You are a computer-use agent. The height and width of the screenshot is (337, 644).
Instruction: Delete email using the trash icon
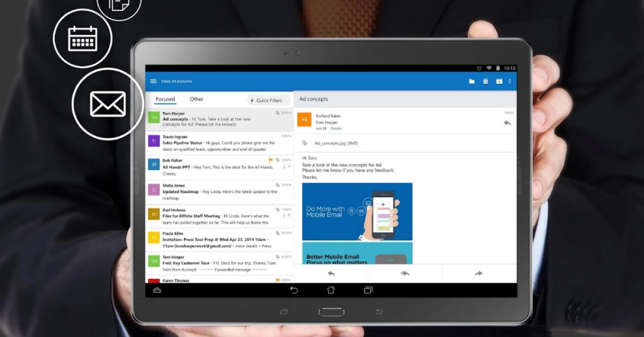(486, 82)
